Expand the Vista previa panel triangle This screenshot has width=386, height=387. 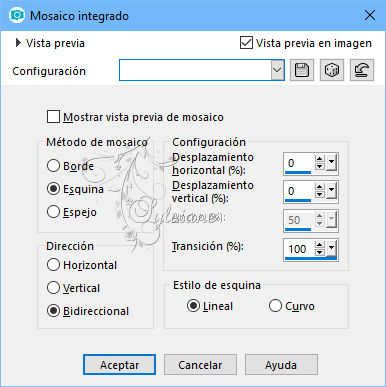tap(18, 43)
